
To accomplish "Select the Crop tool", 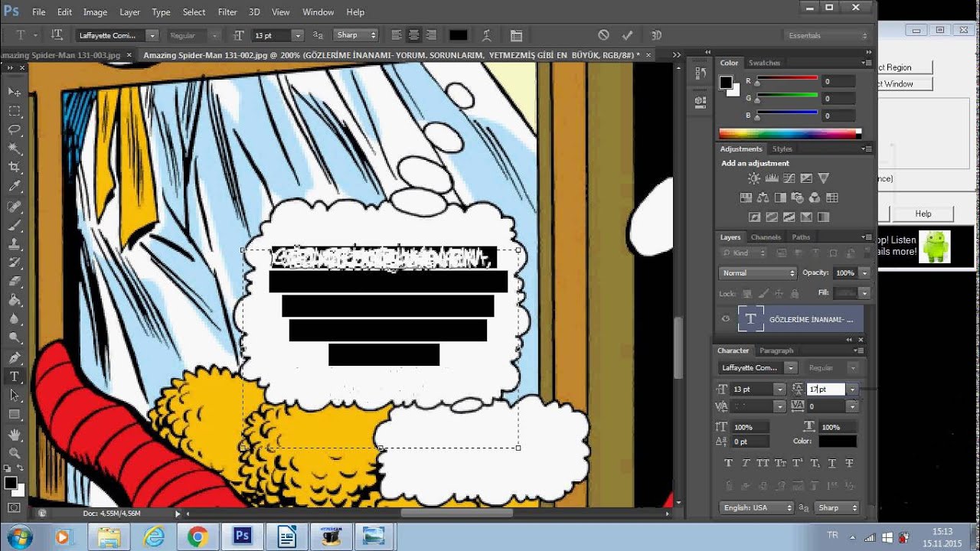I will click(x=14, y=167).
